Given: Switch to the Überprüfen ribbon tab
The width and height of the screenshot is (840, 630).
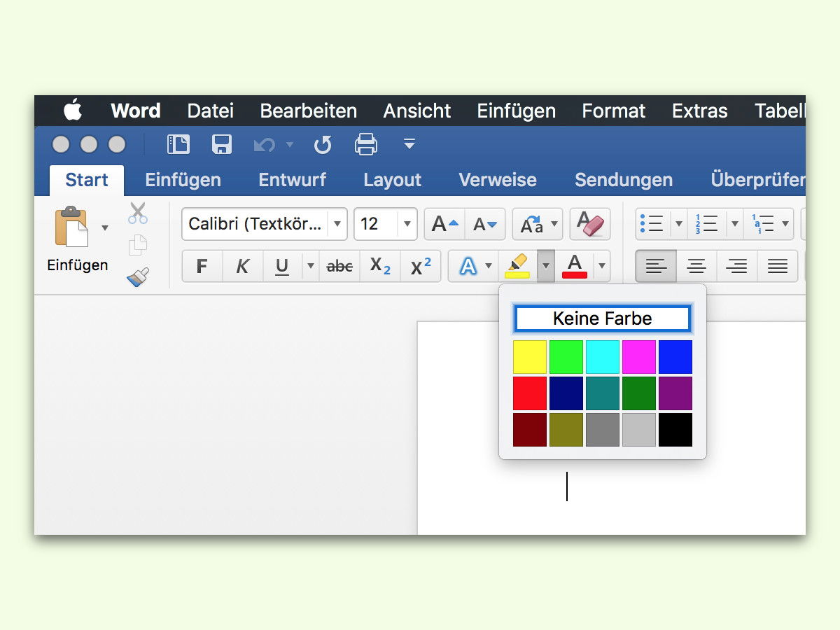Looking at the screenshot, I should click(x=757, y=180).
